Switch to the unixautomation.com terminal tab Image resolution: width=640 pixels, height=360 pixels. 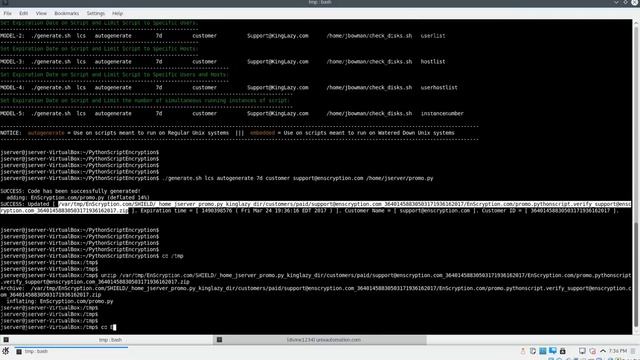click(320, 340)
